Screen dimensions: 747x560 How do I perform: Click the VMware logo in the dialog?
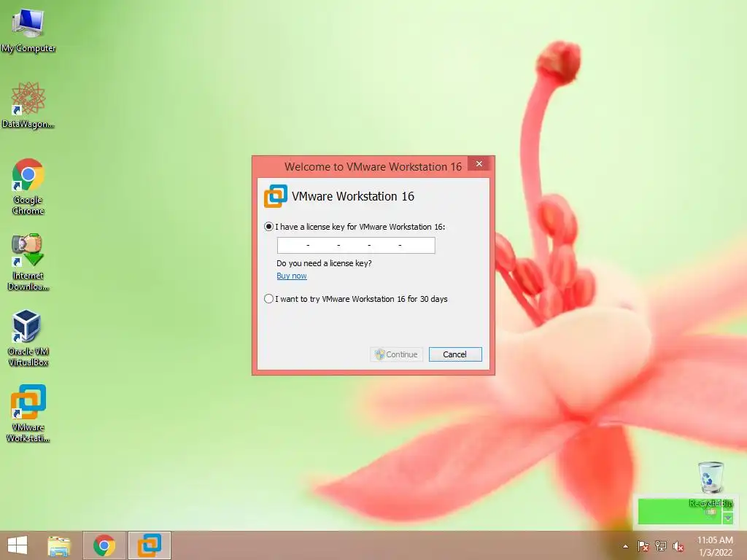275,196
